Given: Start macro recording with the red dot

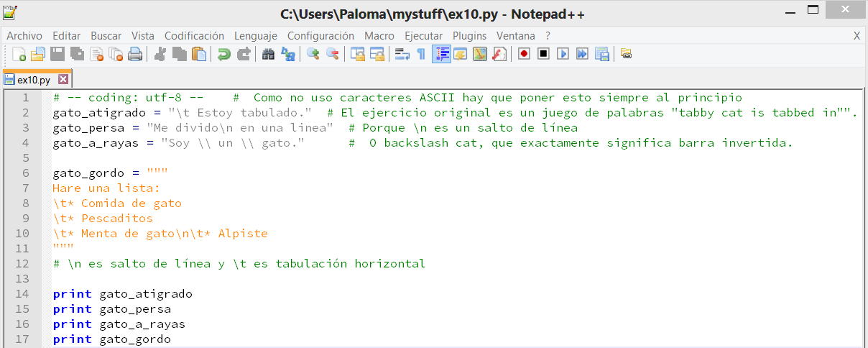Looking at the screenshot, I should [524, 54].
